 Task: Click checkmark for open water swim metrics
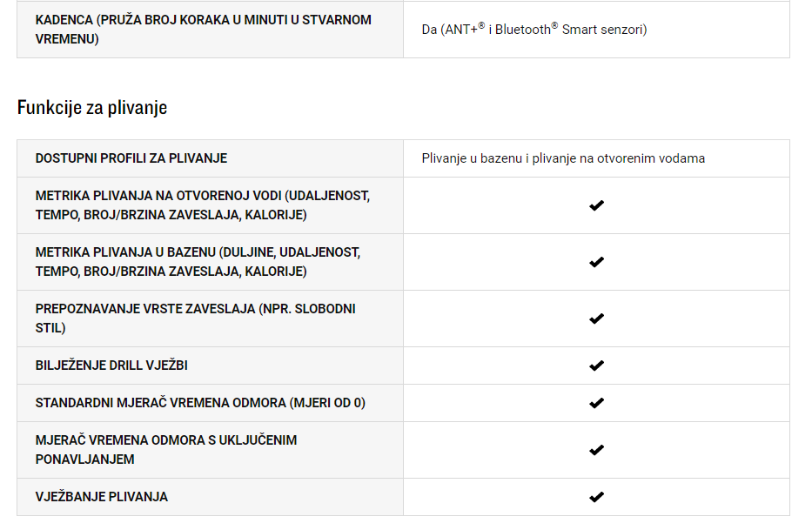tap(596, 205)
